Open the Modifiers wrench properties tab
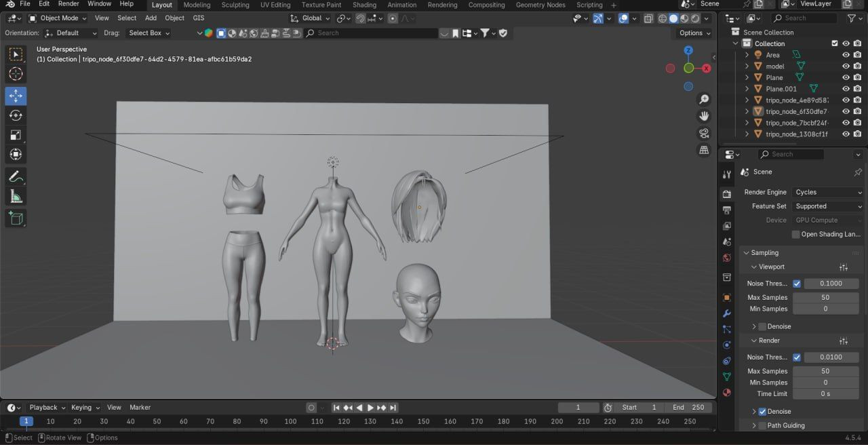868x445 pixels. (727, 313)
